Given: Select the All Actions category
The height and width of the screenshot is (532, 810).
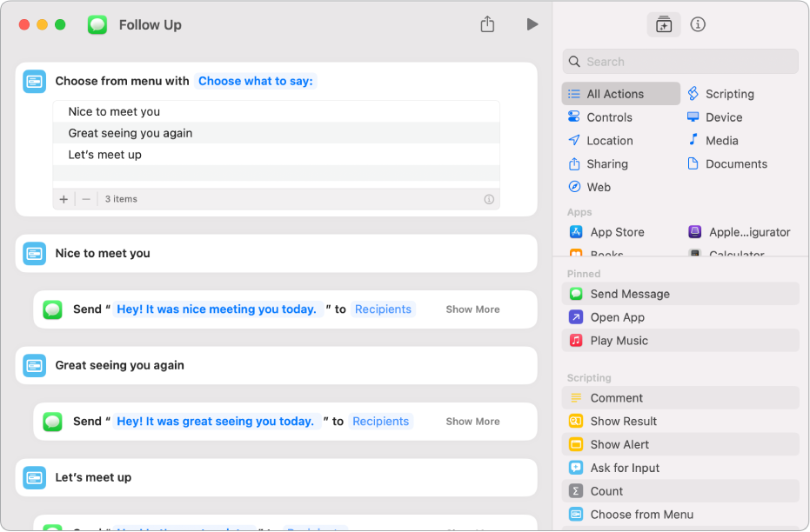Looking at the screenshot, I should [x=620, y=94].
